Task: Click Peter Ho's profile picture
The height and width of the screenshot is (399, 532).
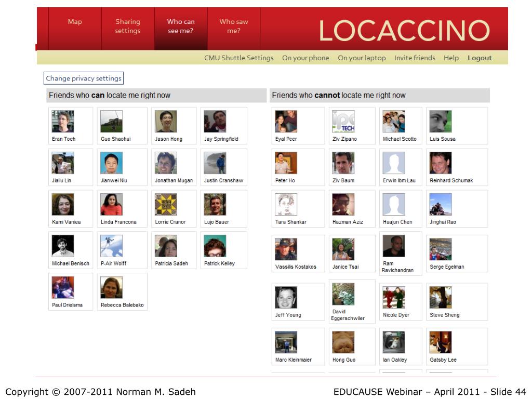Action: click(x=286, y=163)
